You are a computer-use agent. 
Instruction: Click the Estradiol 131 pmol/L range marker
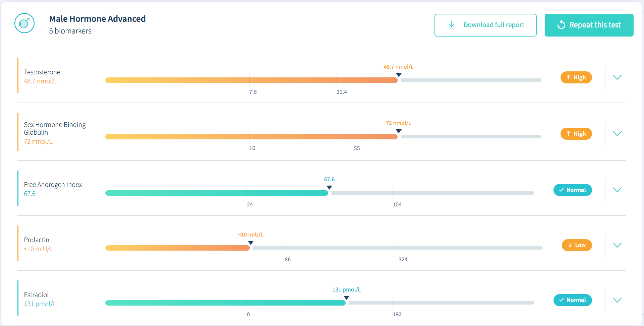[x=347, y=298]
